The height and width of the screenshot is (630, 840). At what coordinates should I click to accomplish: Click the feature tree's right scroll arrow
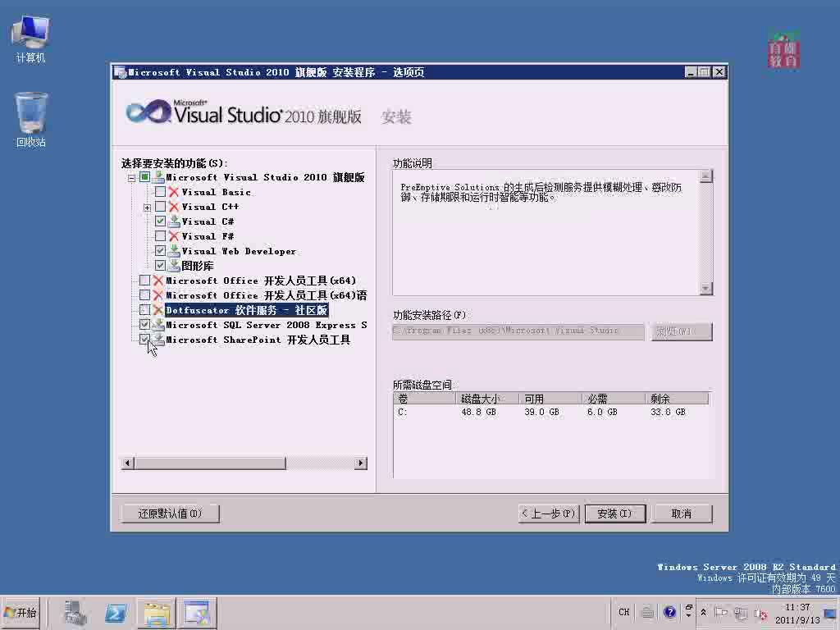coord(361,463)
